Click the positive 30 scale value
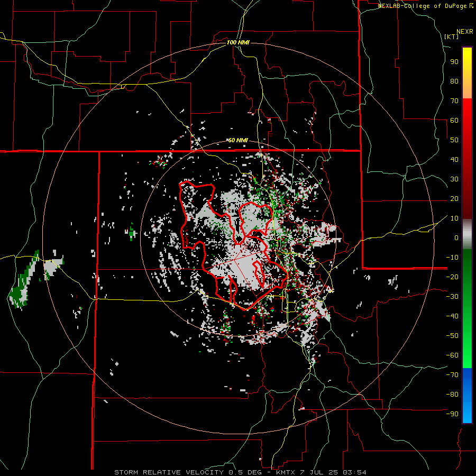Image resolution: width=476 pixels, height=476 pixels. [454, 179]
